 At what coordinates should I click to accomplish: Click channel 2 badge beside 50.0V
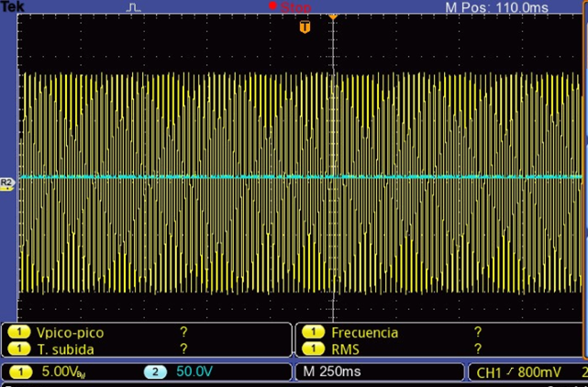tap(155, 372)
